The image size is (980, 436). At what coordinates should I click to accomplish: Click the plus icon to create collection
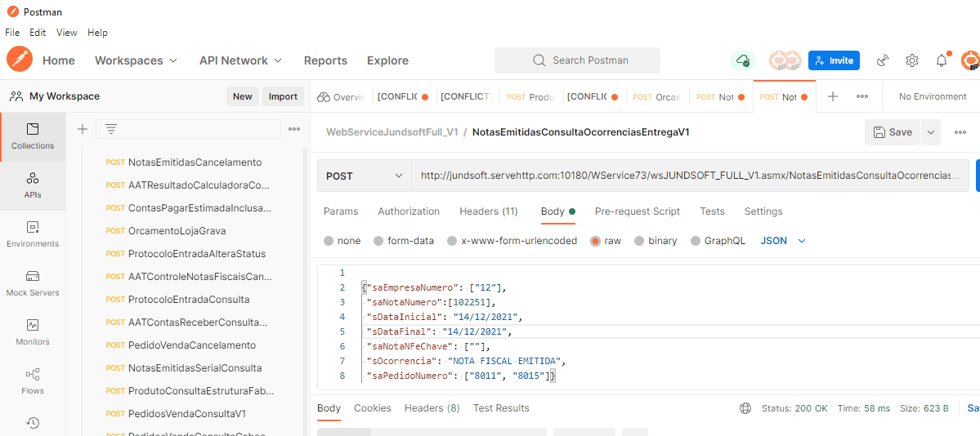[x=82, y=129]
